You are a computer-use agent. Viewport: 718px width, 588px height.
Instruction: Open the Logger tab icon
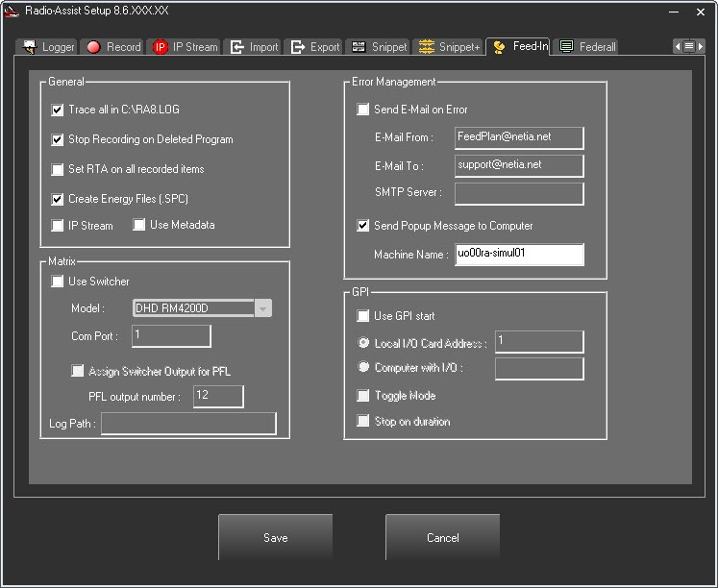click(30, 46)
